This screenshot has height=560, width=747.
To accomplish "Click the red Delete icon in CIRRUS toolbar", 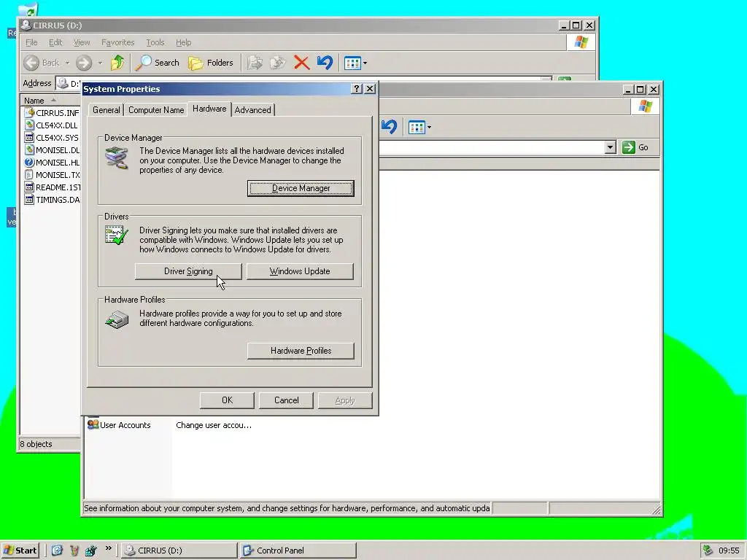I will 301,63.
